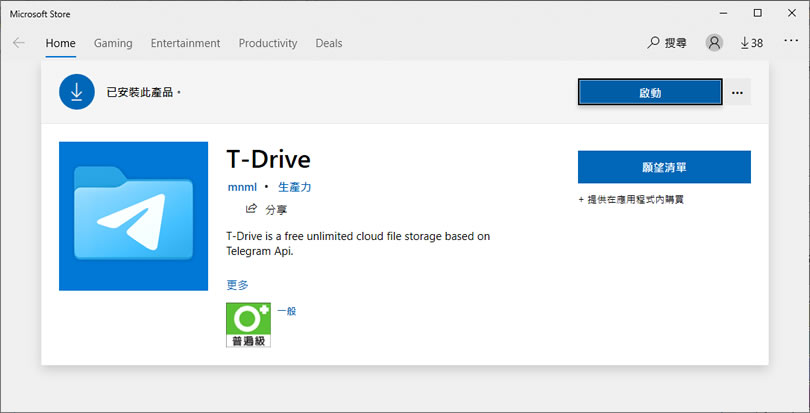The height and width of the screenshot is (413, 810).
Task: Click the 普遍級 age rating badge
Action: coord(248,325)
